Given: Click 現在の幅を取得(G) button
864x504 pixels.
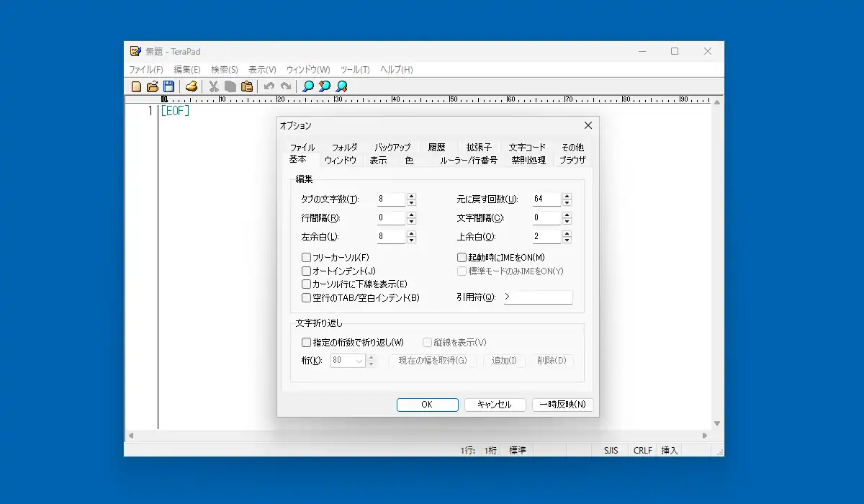Looking at the screenshot, I should [433, 361].
